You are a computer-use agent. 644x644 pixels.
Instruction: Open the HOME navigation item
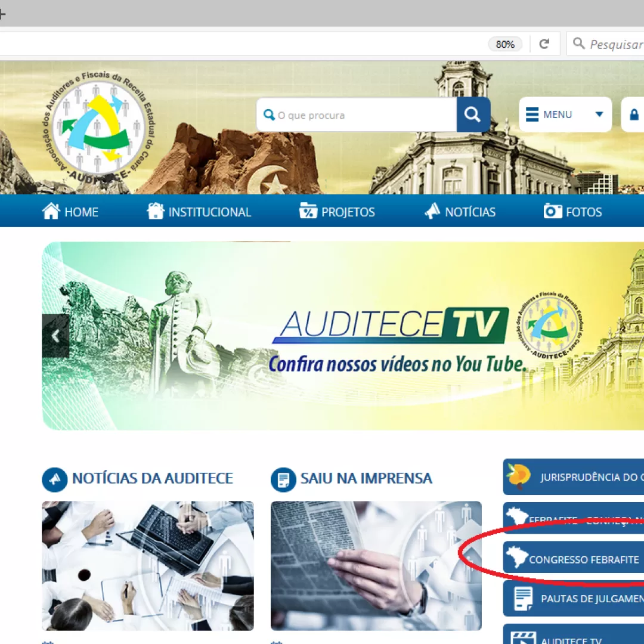pos(70,212)
